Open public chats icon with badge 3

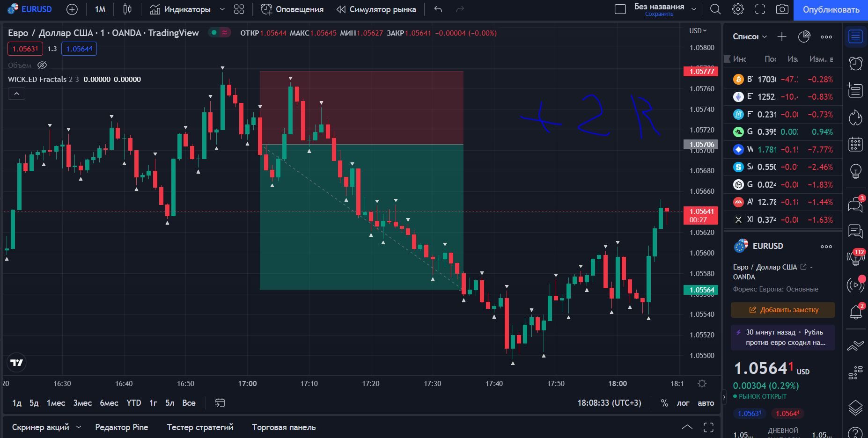click(x=855, y=204)
